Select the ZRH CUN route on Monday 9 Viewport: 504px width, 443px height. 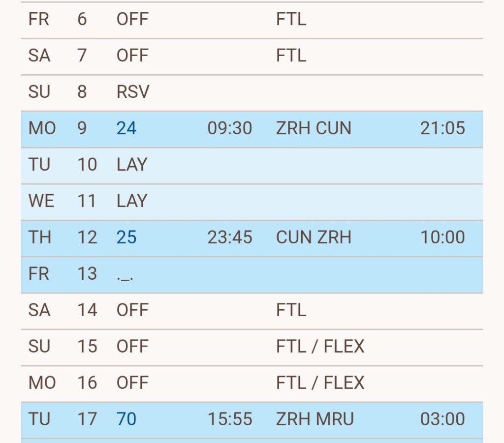coord(314,129)
